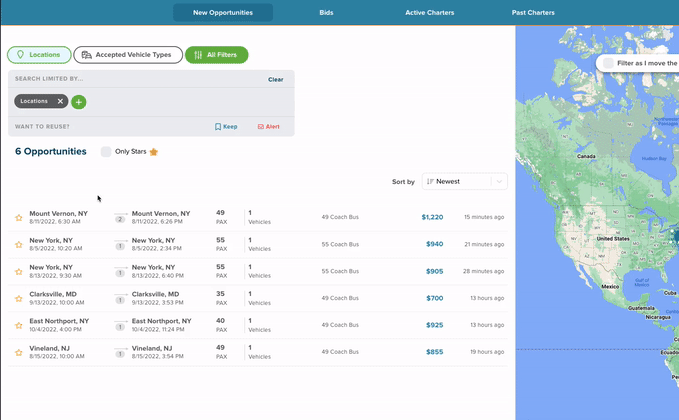
Task: Open the $855 bid price
Action: [434, 352]
